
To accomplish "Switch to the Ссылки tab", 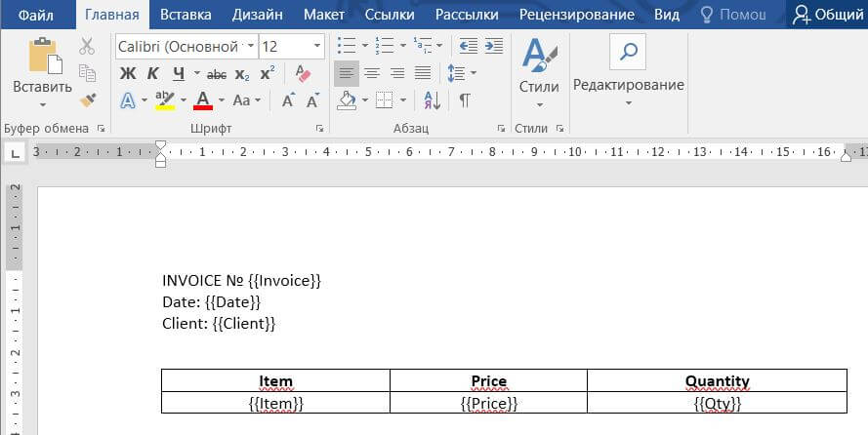I will tap(391, 15).
